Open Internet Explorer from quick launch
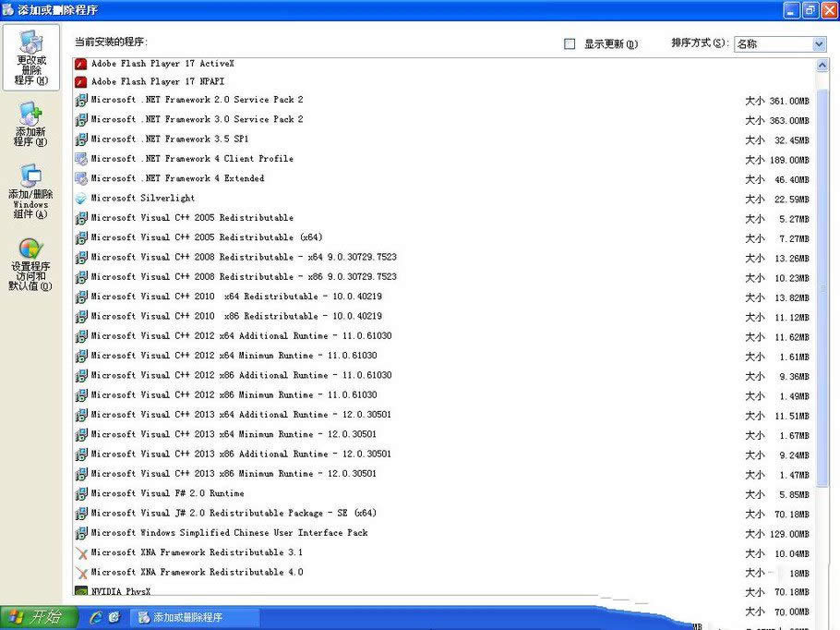Screen dimensions: 840x630 coord(97,619)
